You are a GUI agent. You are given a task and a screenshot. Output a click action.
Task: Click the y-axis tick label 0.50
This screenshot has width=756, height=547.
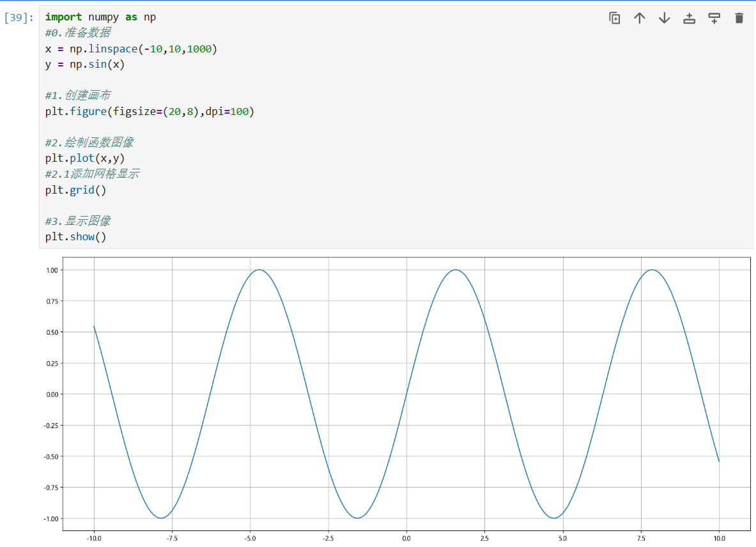tap(52, 332)
